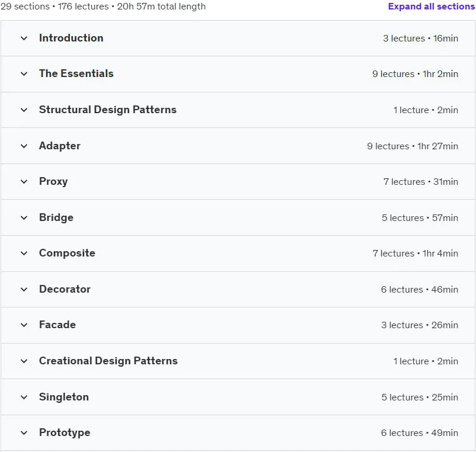Click the Composite section arrow icon
The width and height of the screenshot is (476, 452).
click(x=24, y=254)
